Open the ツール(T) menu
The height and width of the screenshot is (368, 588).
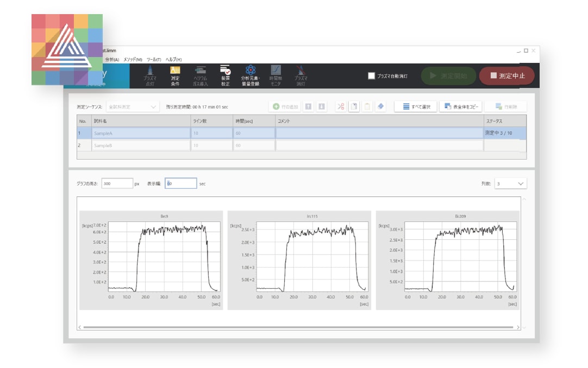click(154, 60)
